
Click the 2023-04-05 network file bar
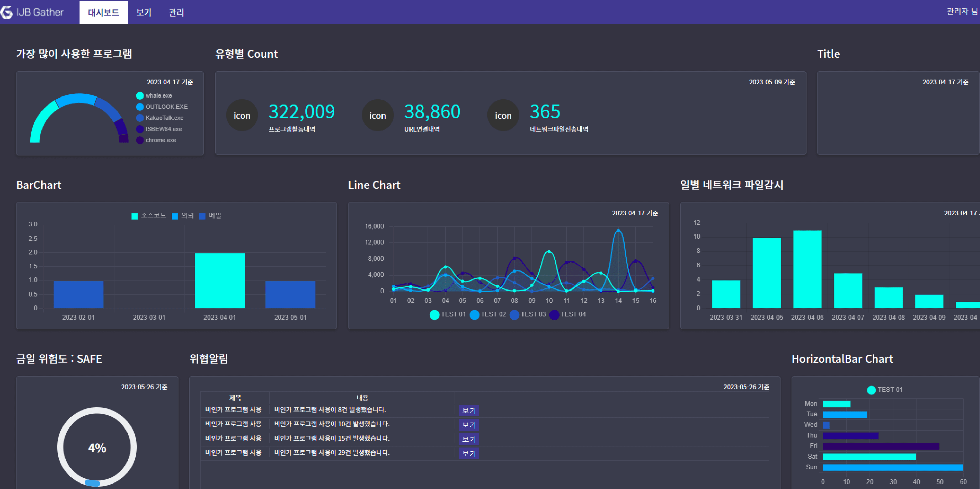click(767, 273)
